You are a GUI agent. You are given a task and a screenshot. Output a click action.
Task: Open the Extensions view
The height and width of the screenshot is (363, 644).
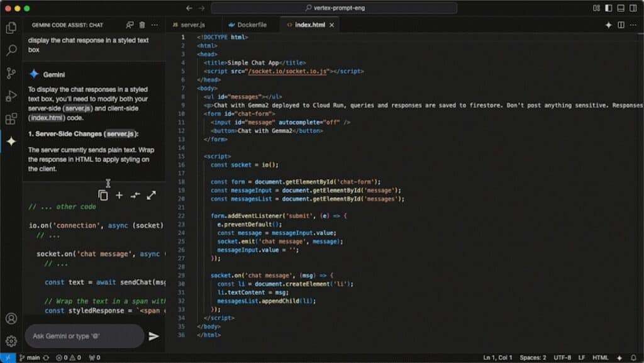click(11, 119)
